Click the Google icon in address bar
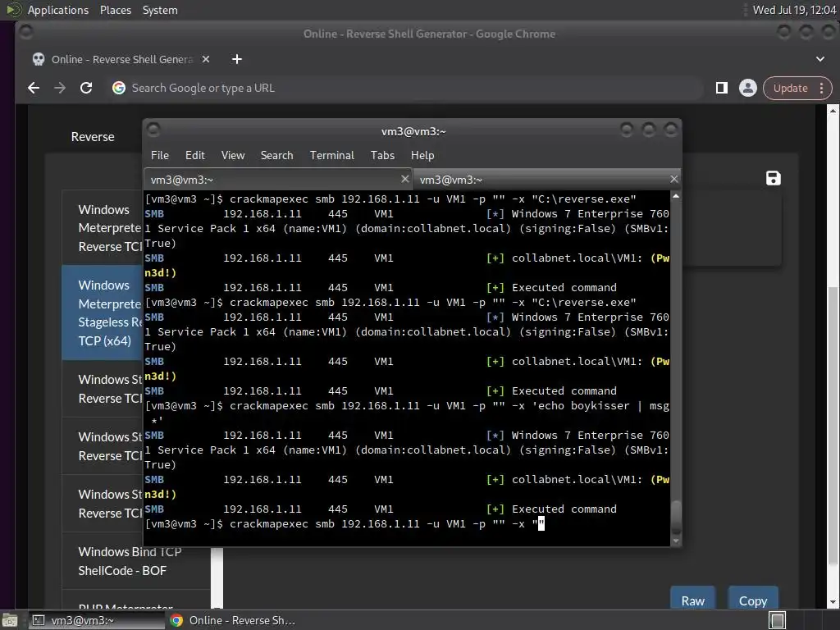Viewport: 840px width, 630px height. [x=119, y=88]
